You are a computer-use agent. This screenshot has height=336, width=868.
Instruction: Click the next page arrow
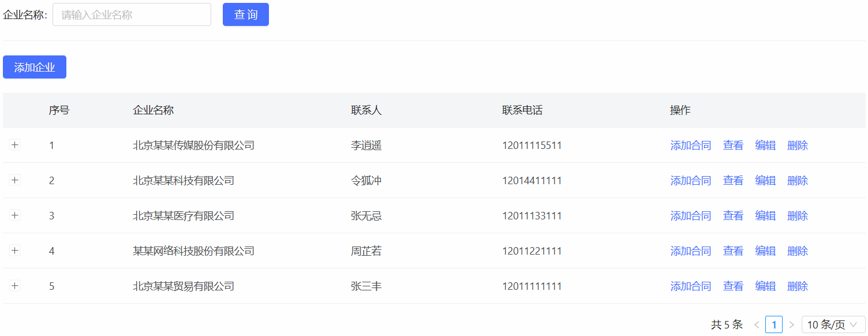pyautogui.click(x=791, y=324)
